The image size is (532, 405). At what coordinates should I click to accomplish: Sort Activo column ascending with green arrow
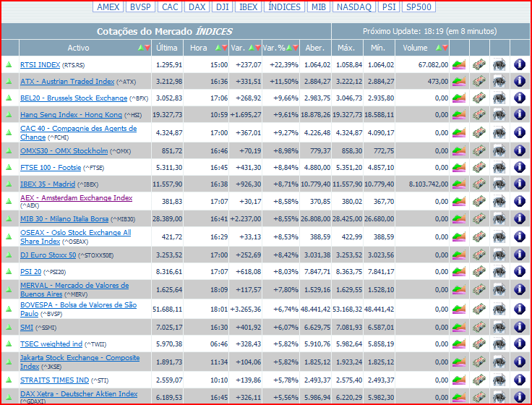click(140, 48)
